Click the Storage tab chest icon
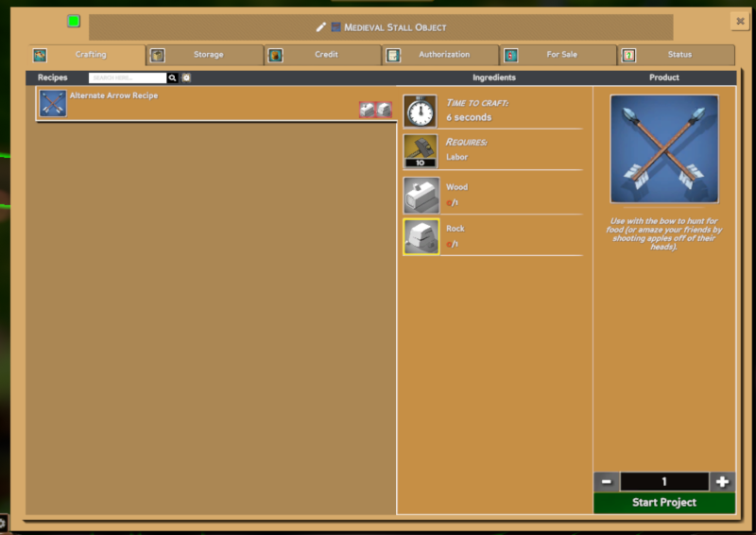This screenshot has width=756, height=535. [x=158, y=55]
